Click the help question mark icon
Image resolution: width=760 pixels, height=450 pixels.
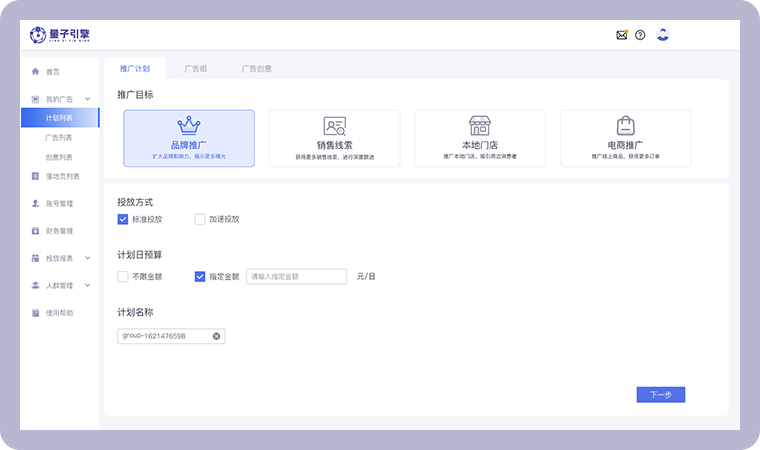(640, 35)
